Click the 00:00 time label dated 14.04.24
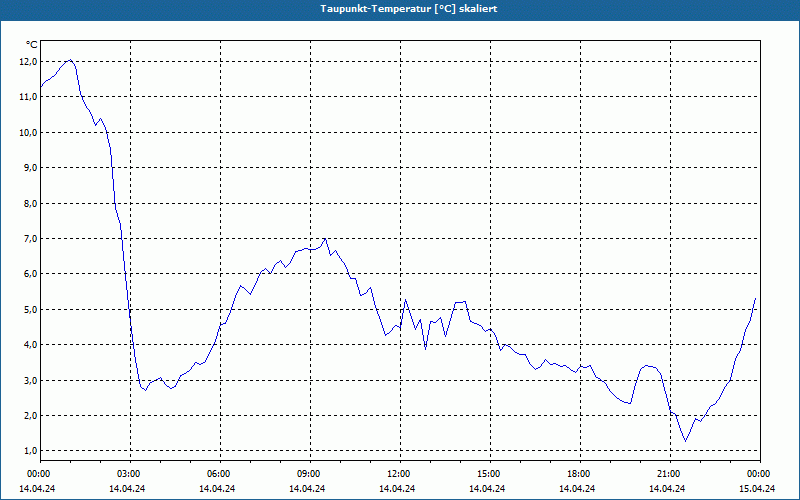Viewport: 800px width, 500px height. (x=37, y=474)
